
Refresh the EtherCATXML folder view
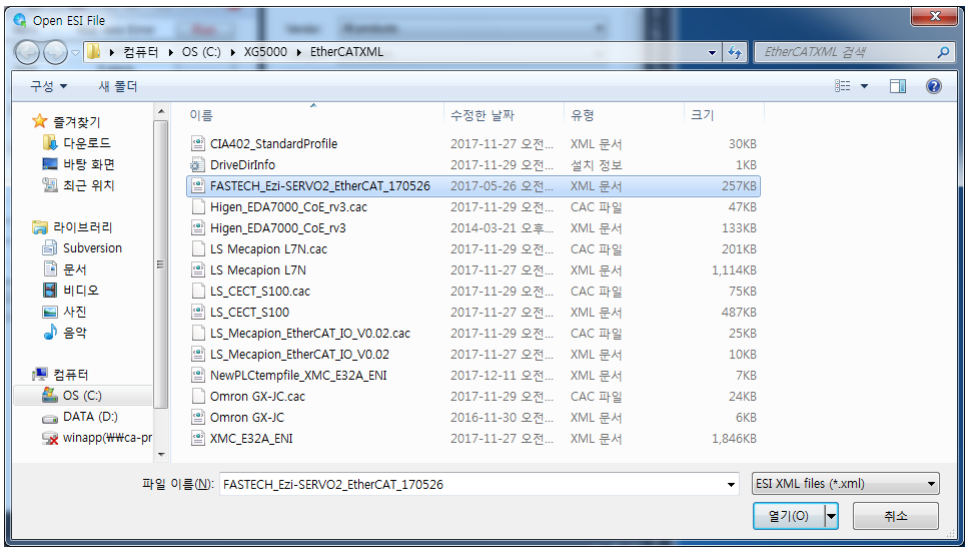(735, 53)
